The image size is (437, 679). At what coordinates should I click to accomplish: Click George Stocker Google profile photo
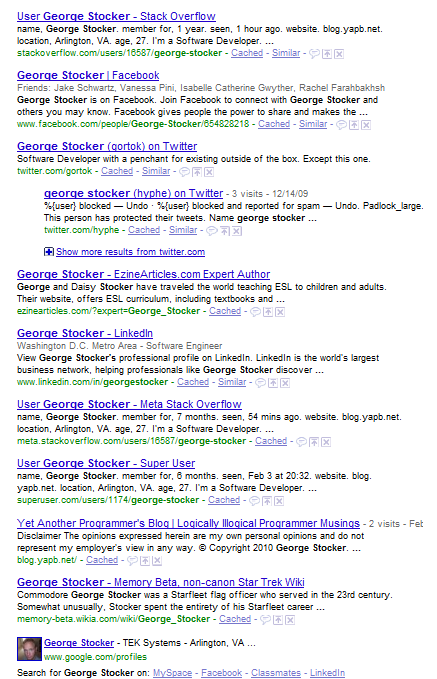(x=29, y=649)
